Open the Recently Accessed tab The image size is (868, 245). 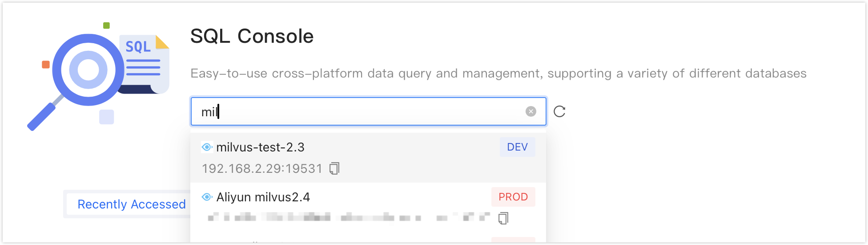point(132,204)
